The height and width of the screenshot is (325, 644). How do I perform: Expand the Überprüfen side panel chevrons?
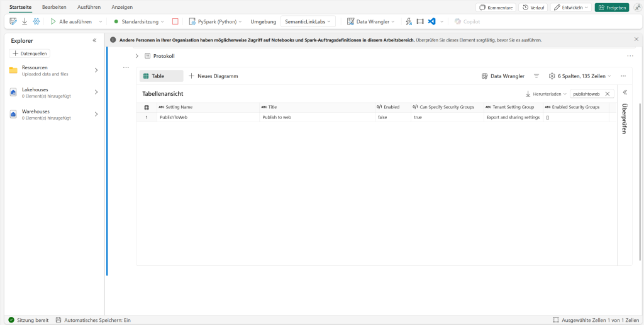click(625, 92)
